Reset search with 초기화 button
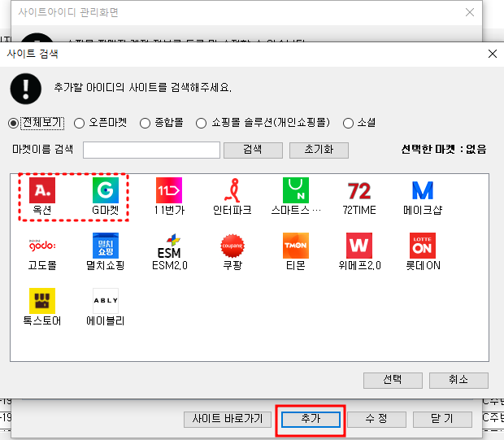The image size is (504, 440). [x=319, y=150]
